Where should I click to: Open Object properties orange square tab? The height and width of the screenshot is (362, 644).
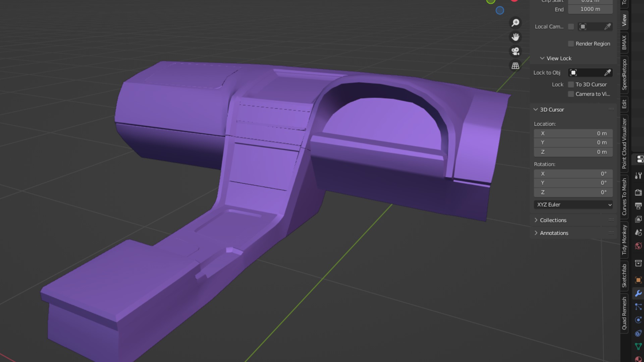(638, 280)
